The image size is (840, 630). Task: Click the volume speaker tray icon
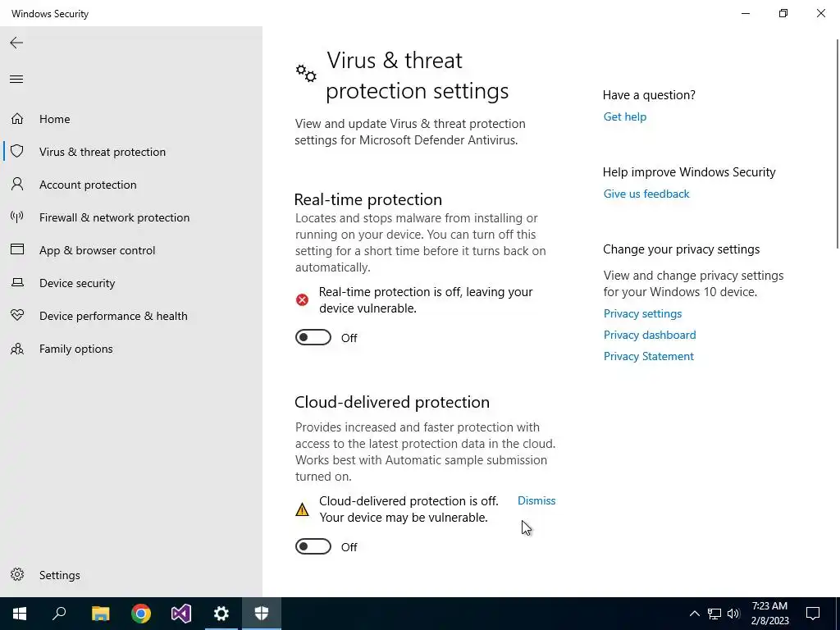point(733,614)
